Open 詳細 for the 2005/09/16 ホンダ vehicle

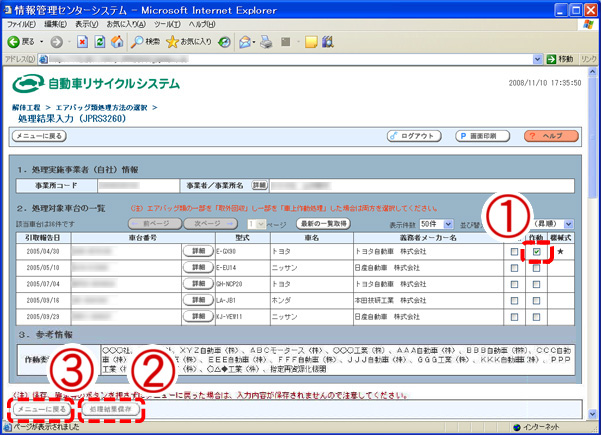(198, 300)
